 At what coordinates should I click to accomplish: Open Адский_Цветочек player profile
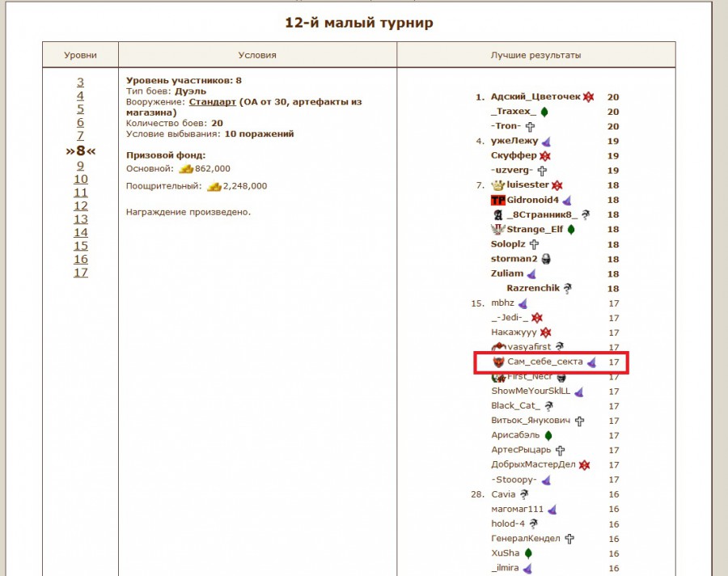pyautogui.click(x=535, y=96)
